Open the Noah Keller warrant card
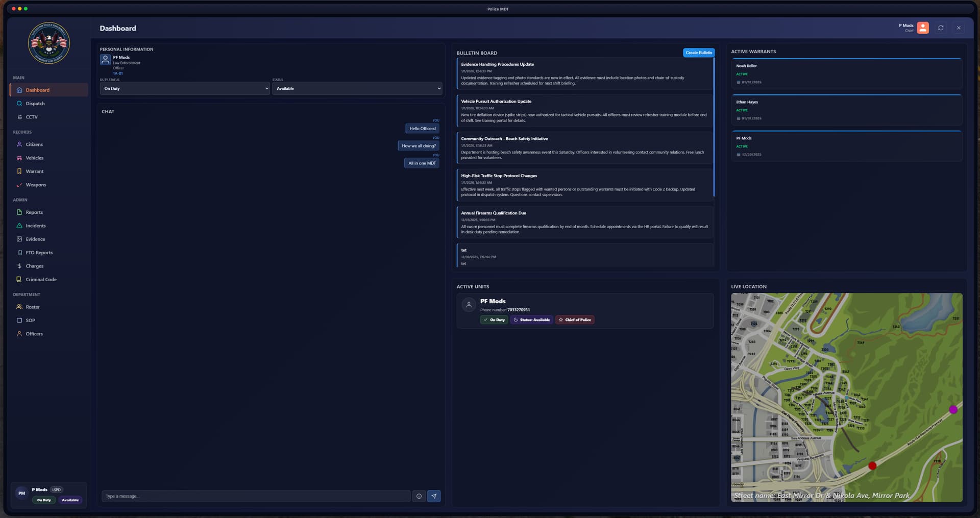The image size is (980, 518). (x=846, y=73)
